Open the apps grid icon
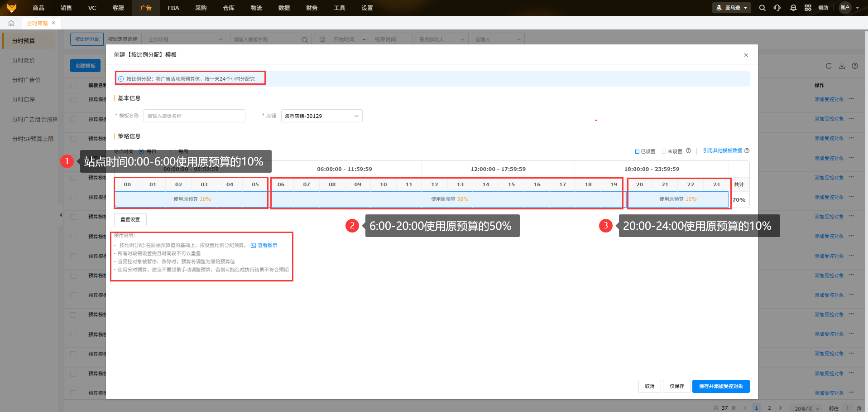This screenshot has width=868, height=412. (x=808, y=8)
